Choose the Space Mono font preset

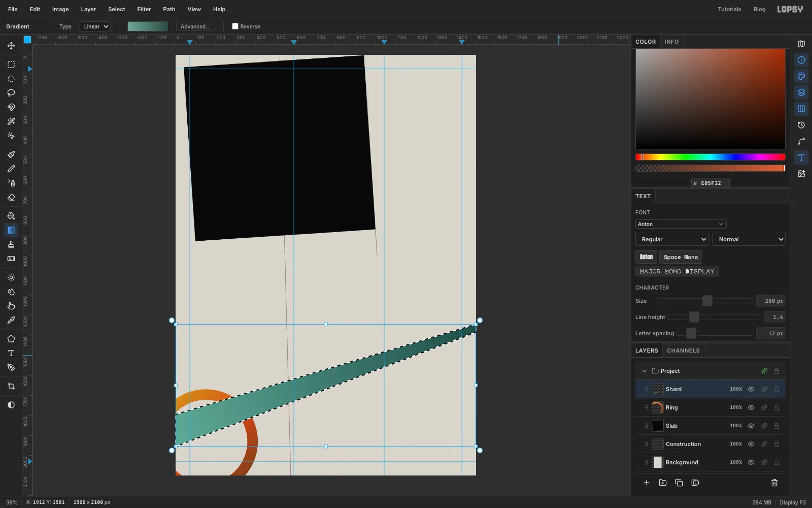pos(681,257)
